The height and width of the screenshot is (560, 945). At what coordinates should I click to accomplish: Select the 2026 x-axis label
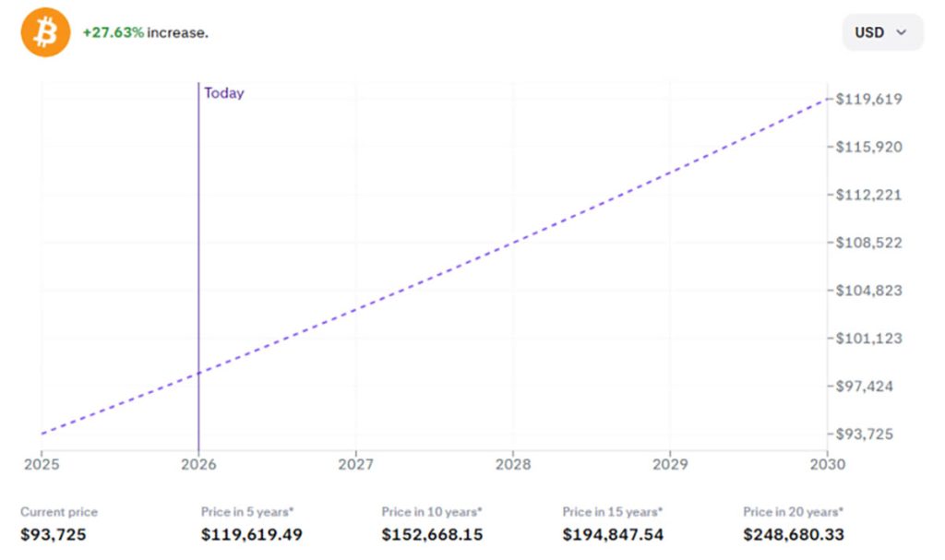[x=198, y=464]
